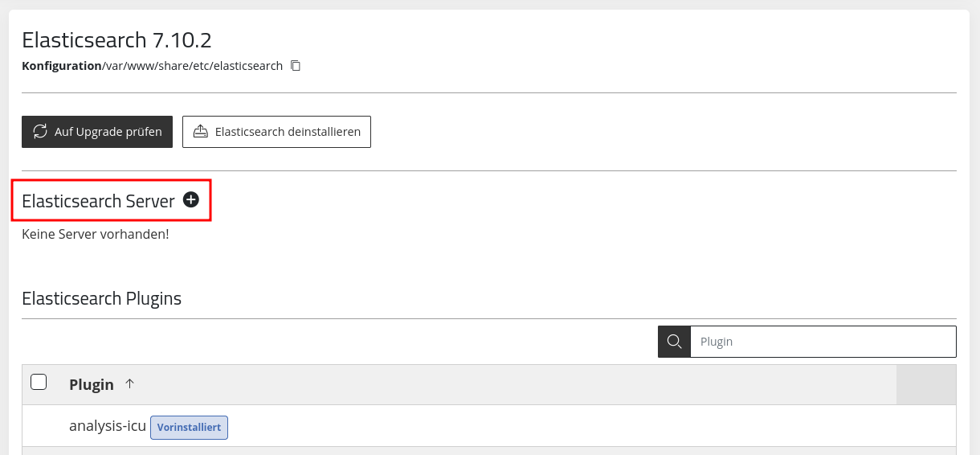Sort by the Plugin column arrow

[x=129, y=384]
